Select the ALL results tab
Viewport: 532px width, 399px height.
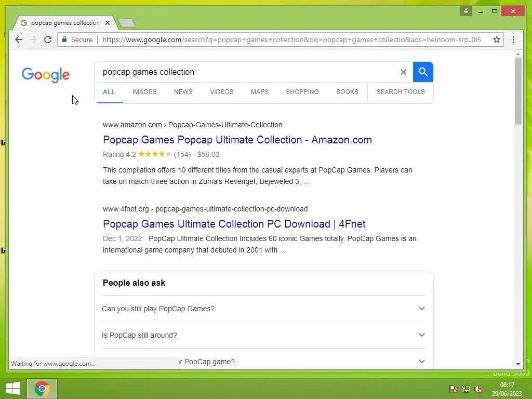109,92
